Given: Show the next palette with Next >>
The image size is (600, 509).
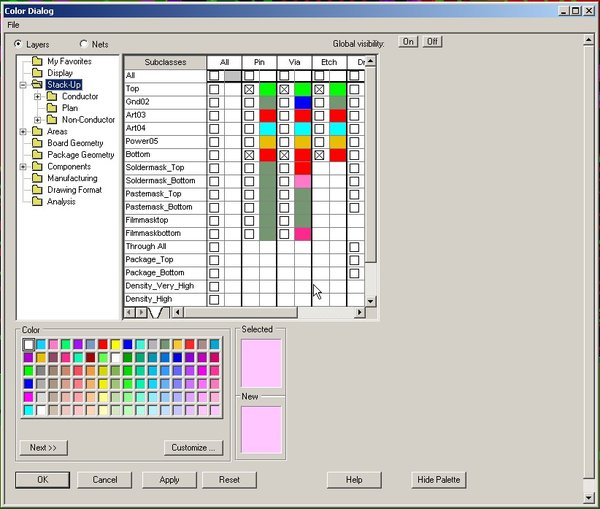Looking at the screenshot, I should click(x=43, y=448).
